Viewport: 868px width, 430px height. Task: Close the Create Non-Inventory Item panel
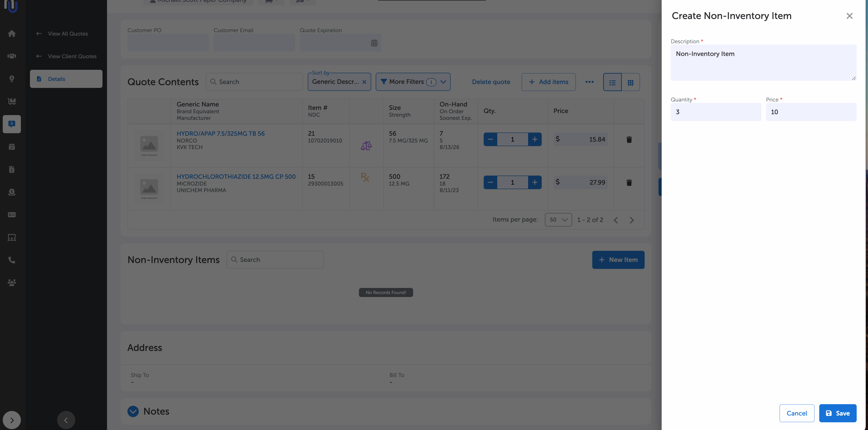click(849, 16)
